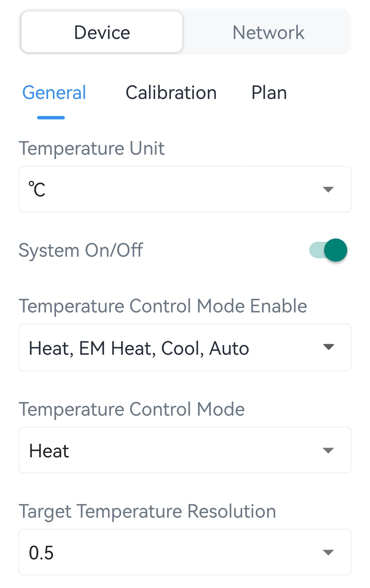Click the Temperature Unit dropdown arrow

tap(328, 189)
